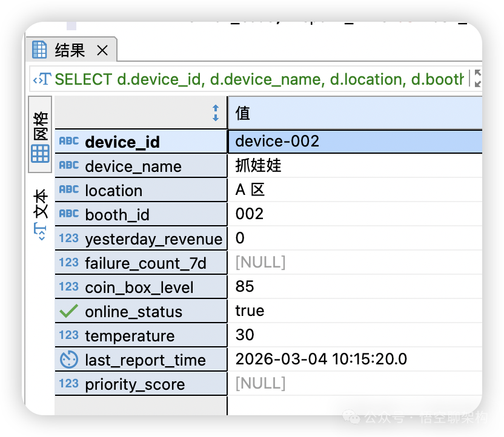
Task: Click the table grid icon on 结果 tab
Action: [40, 50]
